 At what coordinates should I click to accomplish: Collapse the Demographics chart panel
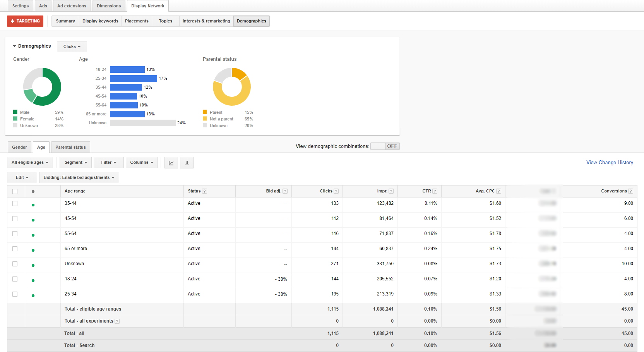click(15, 46)
